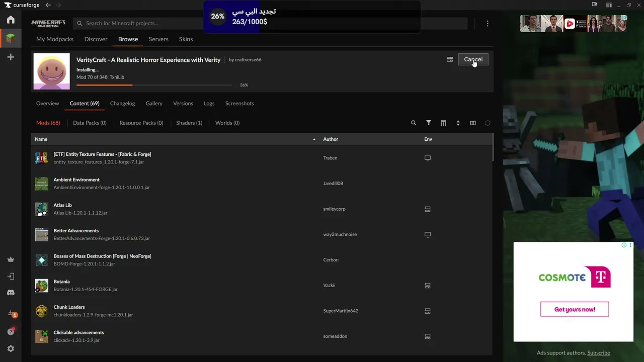Image resolution: width=644 pixels, height=362 pixels.
Task: Open the filter funnel icon
Action: click(429, 123)
